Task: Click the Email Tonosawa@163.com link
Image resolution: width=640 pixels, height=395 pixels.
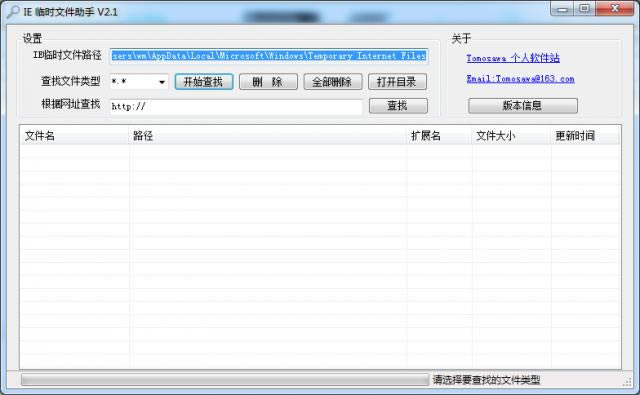Action: coord(520,79)
